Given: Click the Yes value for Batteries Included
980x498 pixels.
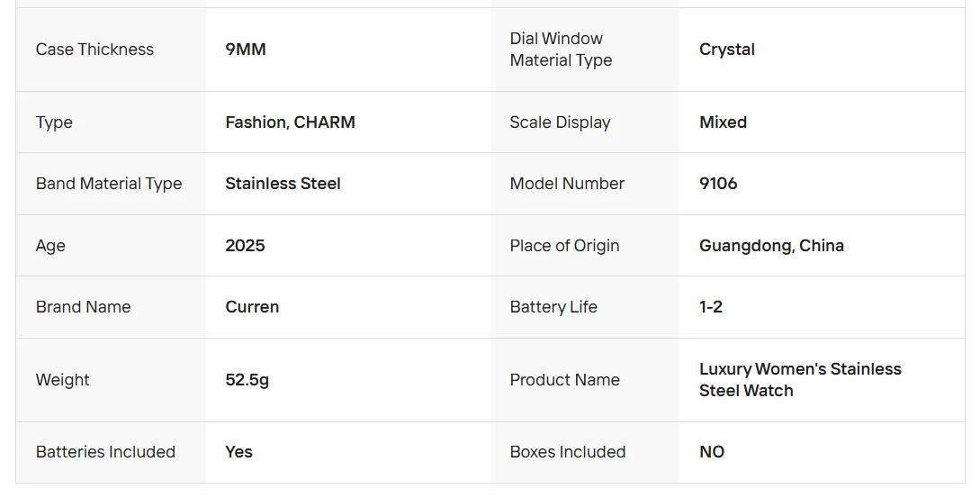Looking at the screenshot, I should coord(238,452).
